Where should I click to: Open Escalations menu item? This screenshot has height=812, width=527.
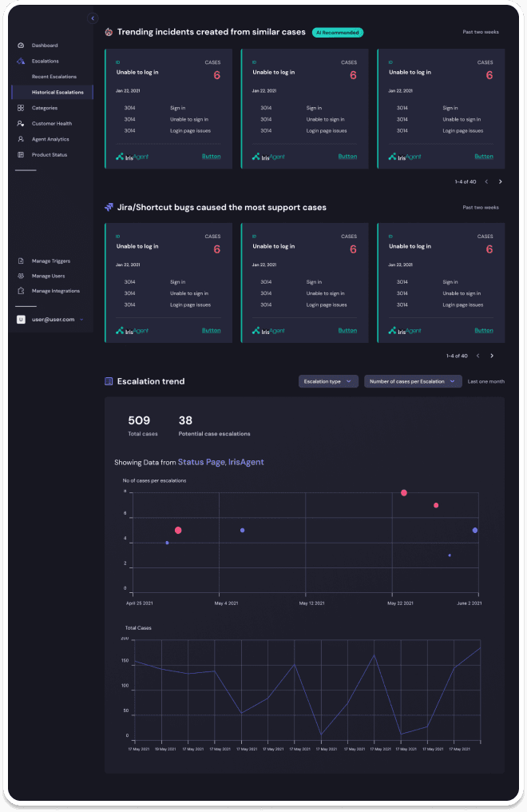(45, 61)
